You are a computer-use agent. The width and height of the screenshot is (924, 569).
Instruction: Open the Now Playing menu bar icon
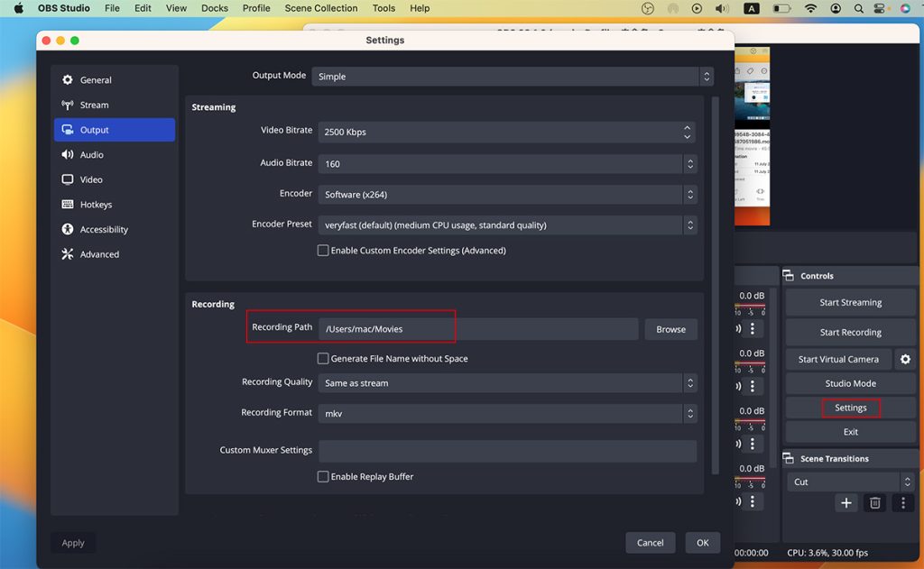[x=697, y=8]
